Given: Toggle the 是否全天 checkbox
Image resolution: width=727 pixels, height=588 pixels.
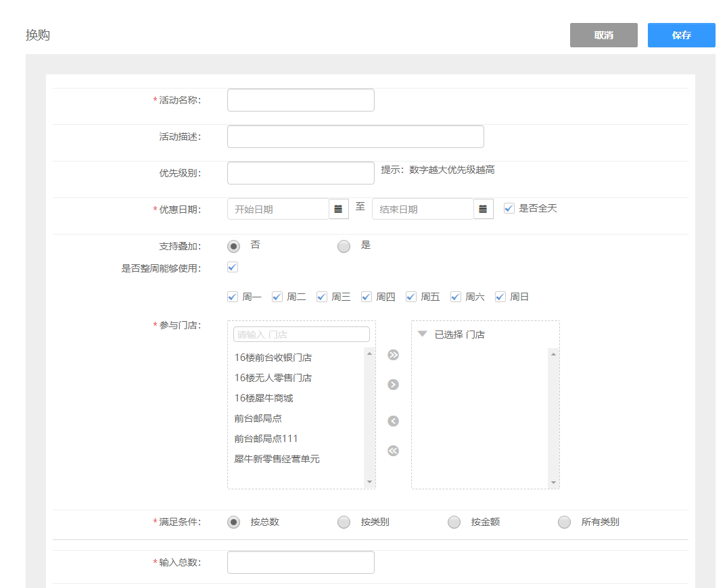Looking at the screenshot, I should 509,208.
